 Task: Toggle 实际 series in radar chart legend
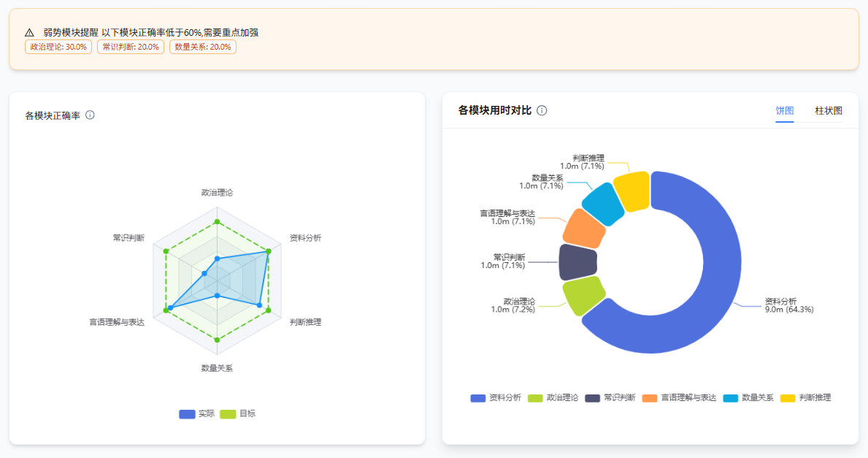click(x=197, y=413)
